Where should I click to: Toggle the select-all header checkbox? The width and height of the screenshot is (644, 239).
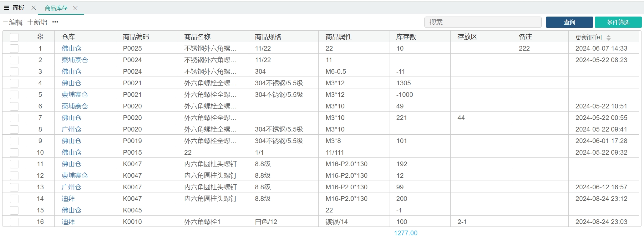tap(14, 37)
